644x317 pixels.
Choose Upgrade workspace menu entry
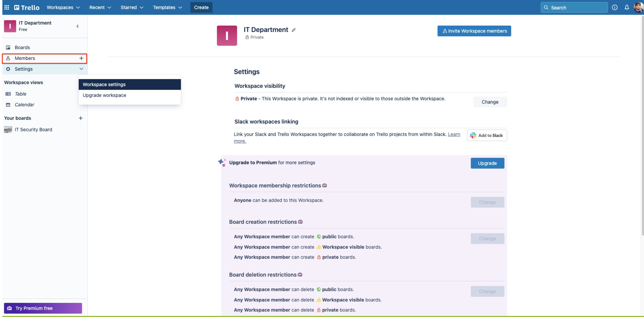point(130,95)
